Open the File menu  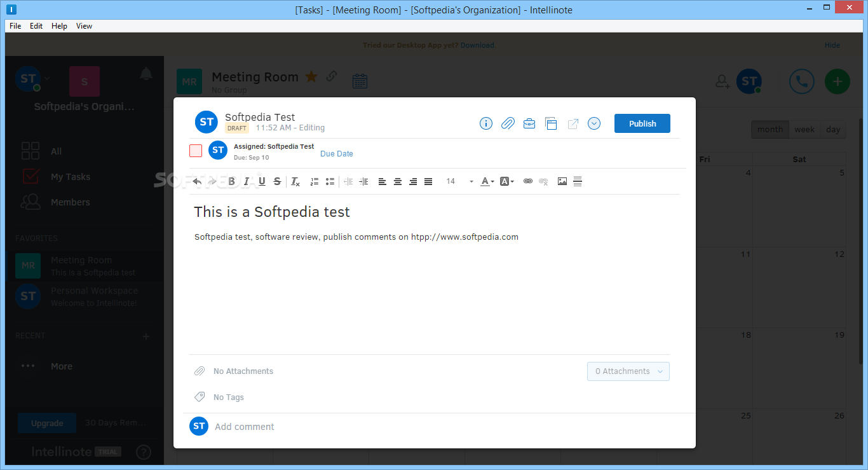(15, 26)
